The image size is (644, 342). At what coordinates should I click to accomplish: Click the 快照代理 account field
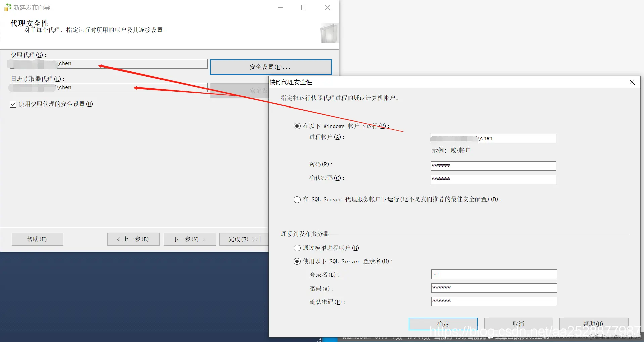click(108, 64)
